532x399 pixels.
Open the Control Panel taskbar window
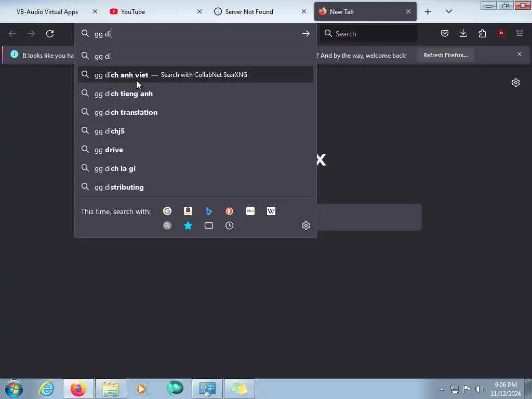click(207, 389)
